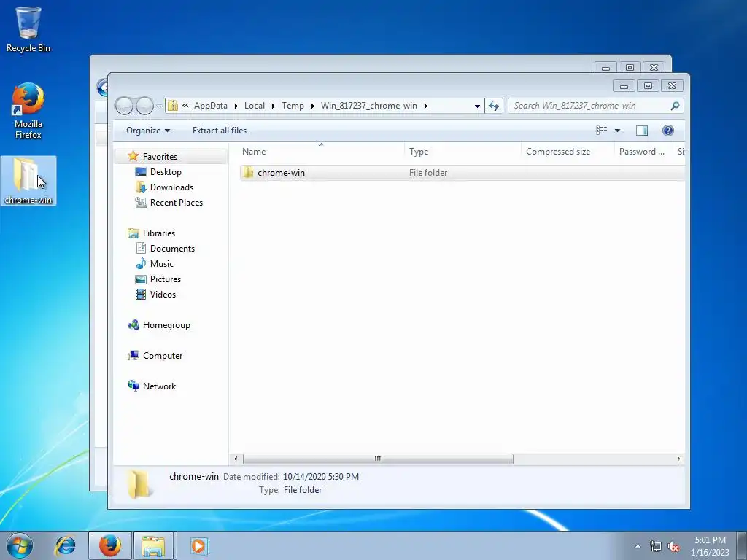This screenshot has width=747, height=560.
Task: Open the Organize menu
Action: pos(148,131)
